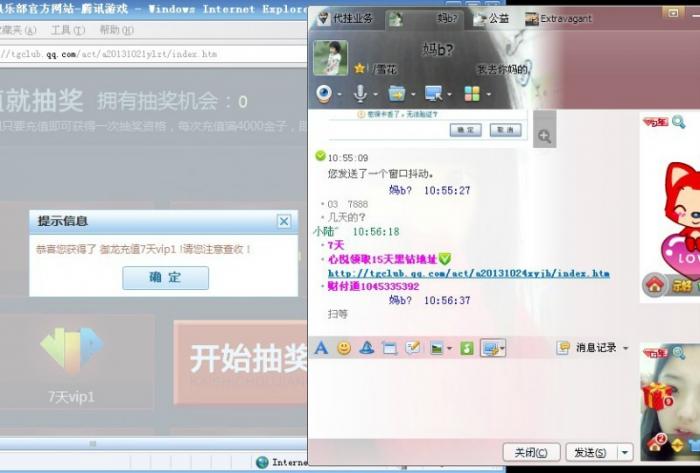This screenshot has width=700, height=473.
Task: Click the green music share icon
Action: click(467, 348)
